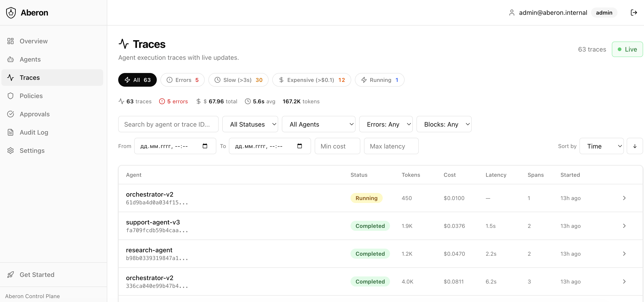Change Sort by from Time dropdown
644x302 pixels.
pyautogui.click(x=602, y=146)
